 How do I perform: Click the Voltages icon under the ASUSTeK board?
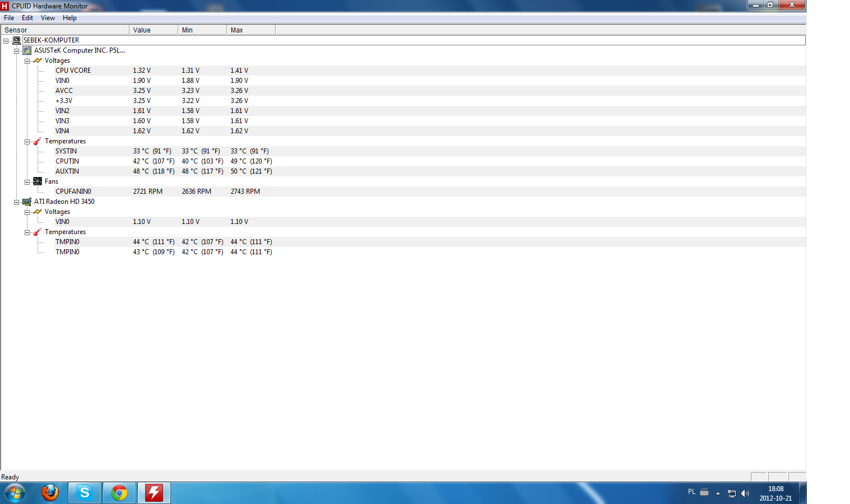38,60
